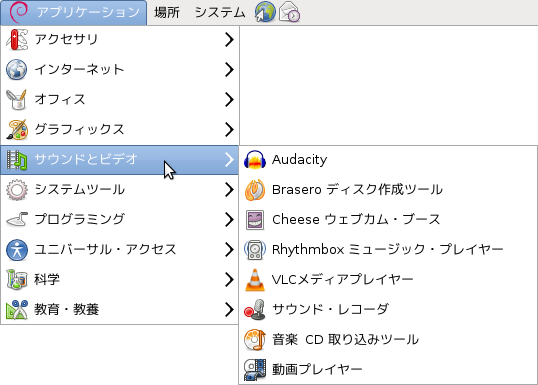The width and height of the screenshot is (538, 385).
Task: Launch Brasero ディスク作成ツール text entry
Action: click(x=357, y=189)
